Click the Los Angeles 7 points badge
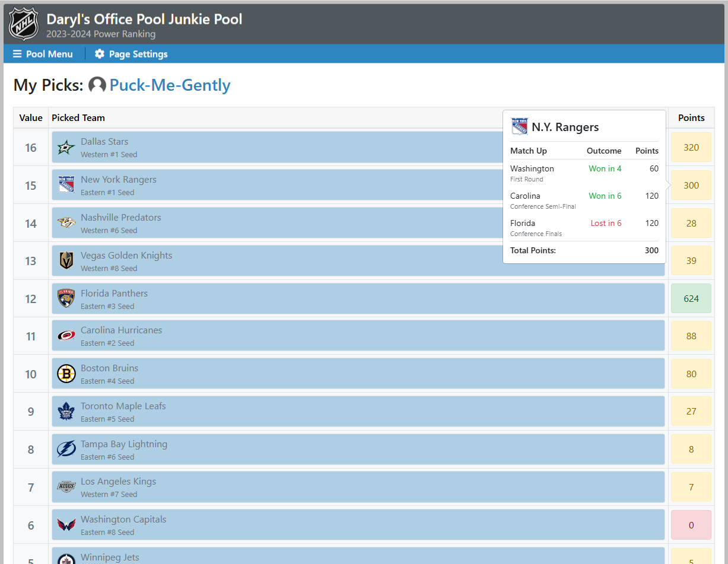The width and height of the screenshot is (728, 564). (691, 487)
